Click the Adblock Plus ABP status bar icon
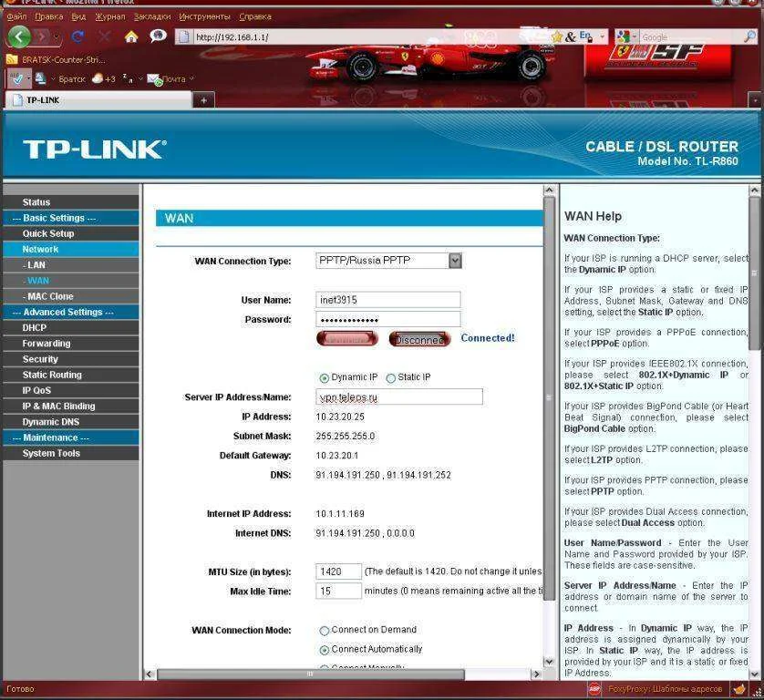Viewport: 764px width, 700px height. point(594,689)
